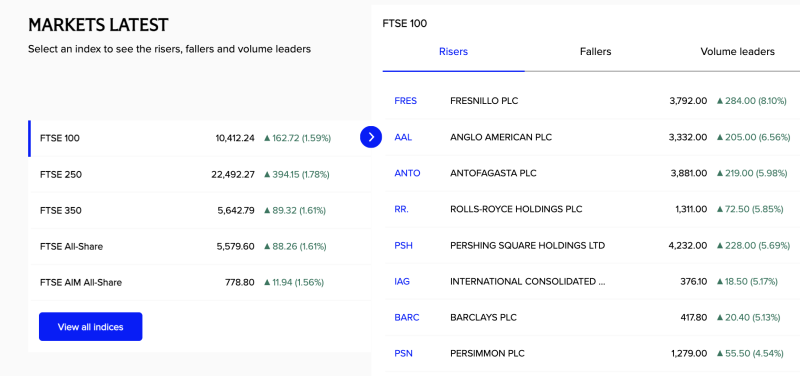
Task: Click Rolls-Royce price 1,311.00
Action: pyautogui.click(x=691, y=209)
